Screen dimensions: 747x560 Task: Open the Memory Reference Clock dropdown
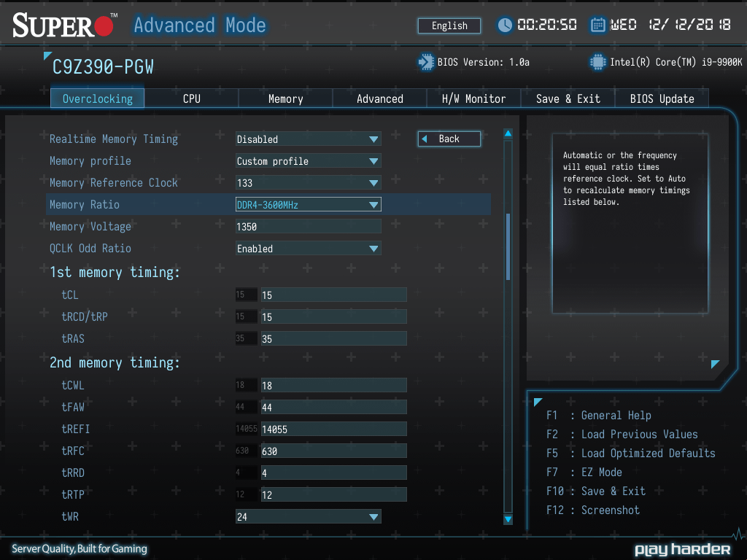pos(309,183)
